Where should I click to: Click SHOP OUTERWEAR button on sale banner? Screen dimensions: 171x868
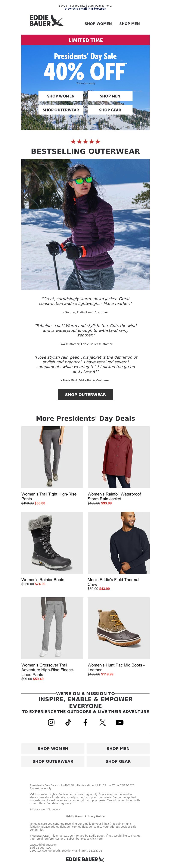tap(61, 110)
